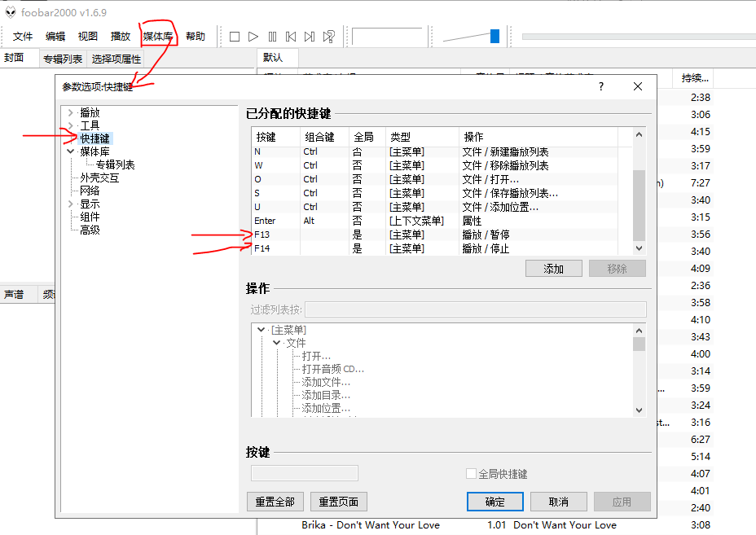Screen dimensions: 756x535
Task: Enable the 全局快捷键 checkbox
Action: pyautogui.click(x=471, y=474)
